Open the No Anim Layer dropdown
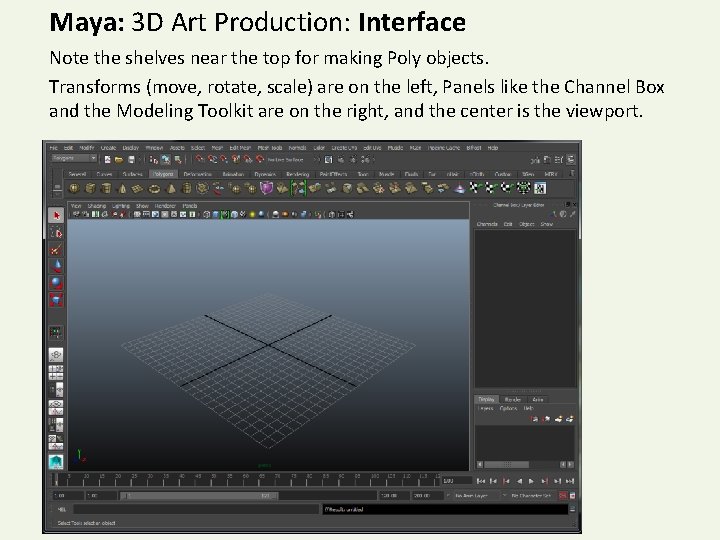 tap(471, 496)
